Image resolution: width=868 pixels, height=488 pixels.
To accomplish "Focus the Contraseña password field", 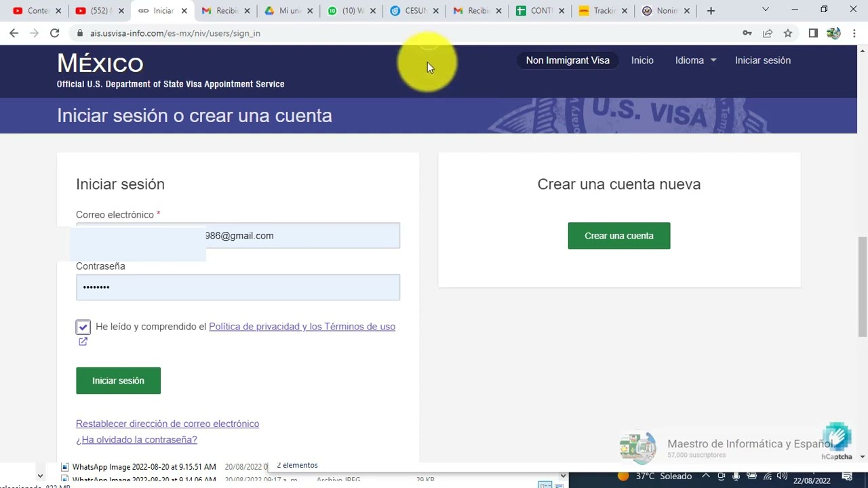I will 238,287.
